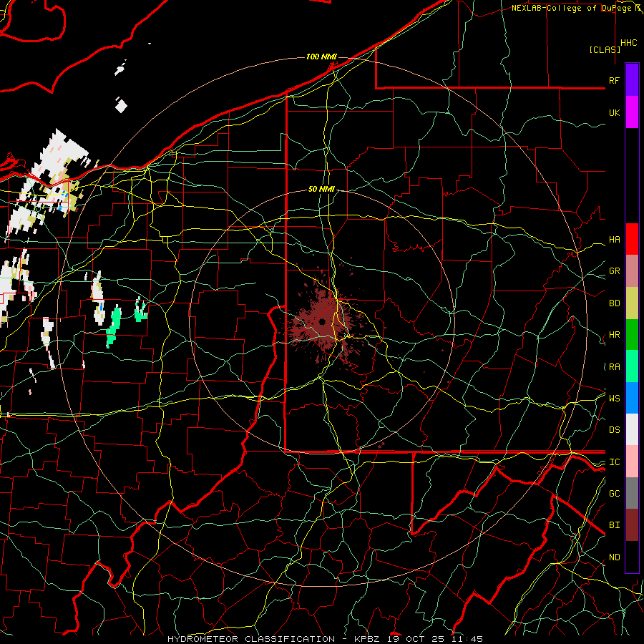Click the 'BI' legend text label

click(615, 525)
